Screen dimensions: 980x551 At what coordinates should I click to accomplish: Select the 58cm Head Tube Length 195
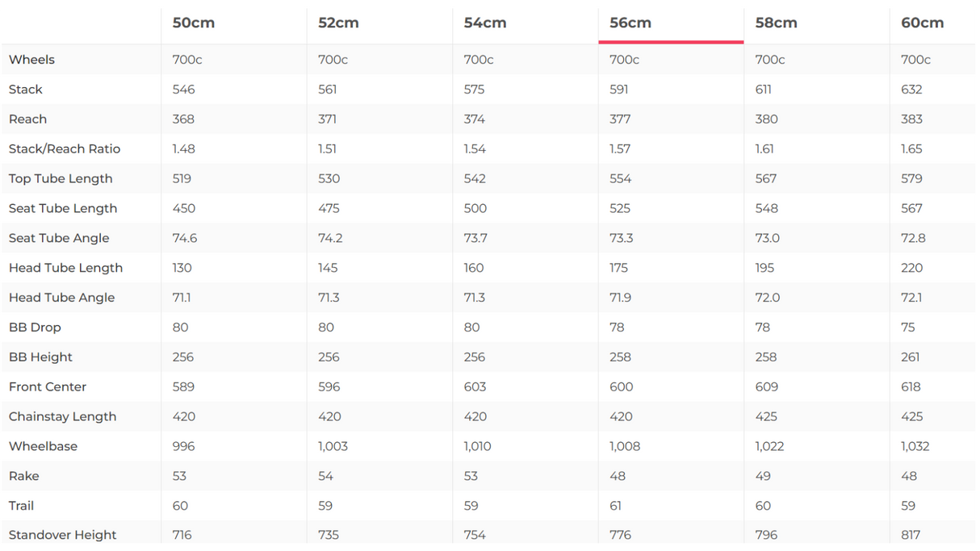(764, 268)
